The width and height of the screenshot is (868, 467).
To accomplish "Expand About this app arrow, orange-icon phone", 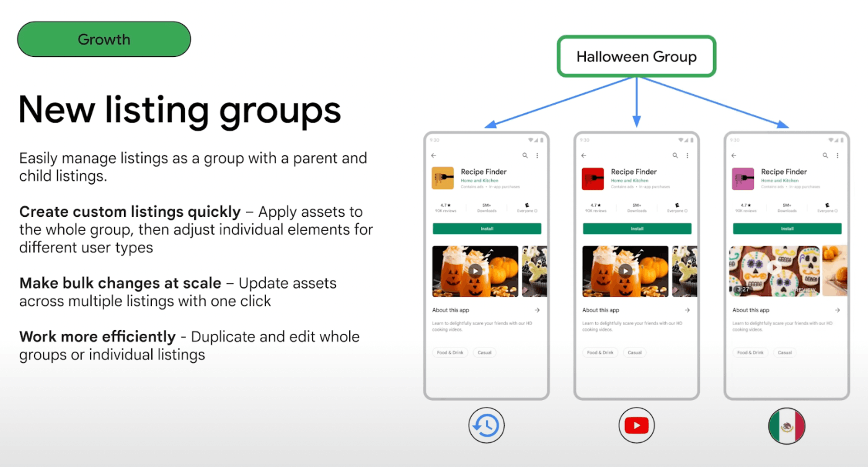I will click(x=537, y=310).
